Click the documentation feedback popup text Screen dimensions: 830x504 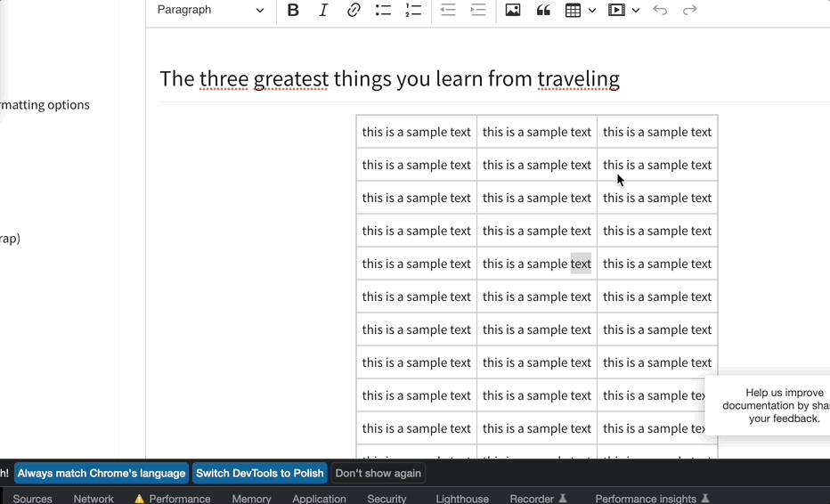pyautogui.click(x=776, y=405)
